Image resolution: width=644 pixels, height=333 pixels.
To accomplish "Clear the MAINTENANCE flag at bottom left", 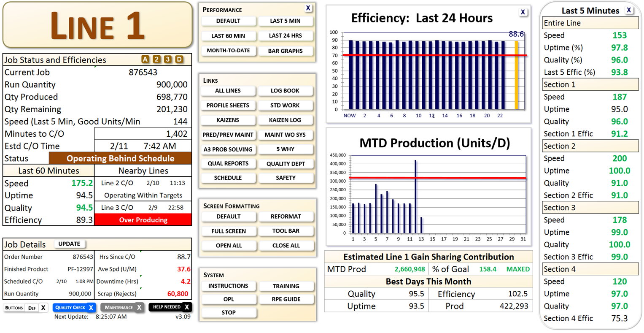I will point(139,308).
